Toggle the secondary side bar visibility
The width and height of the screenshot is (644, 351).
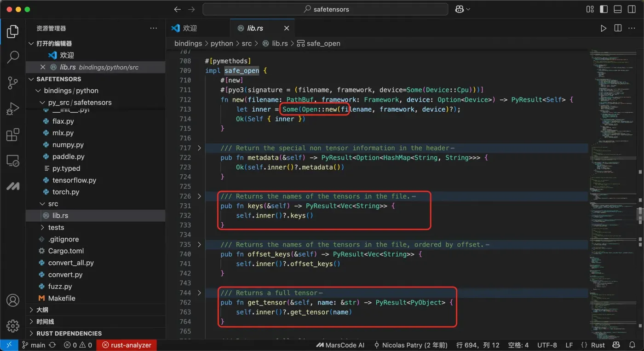[x=632, y=9]
